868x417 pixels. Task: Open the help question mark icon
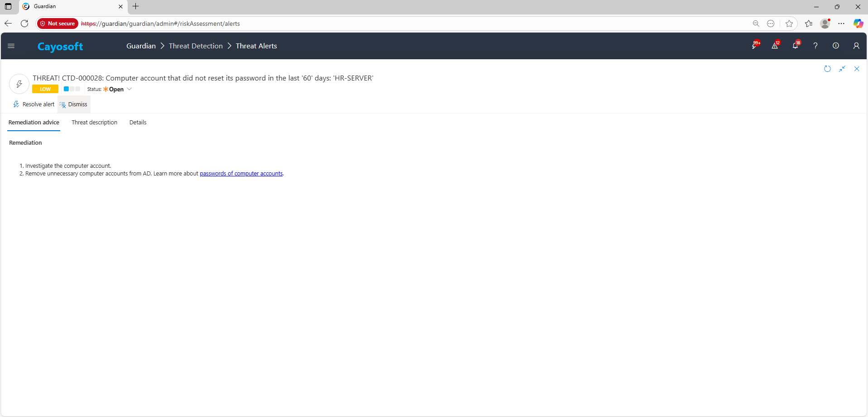(x=815, y=46)
